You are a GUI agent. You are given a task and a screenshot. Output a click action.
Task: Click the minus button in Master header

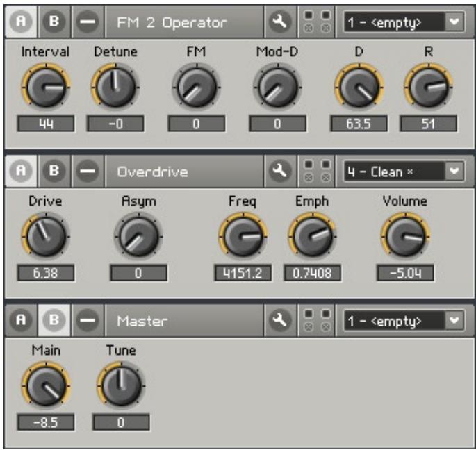pos(88,320)
